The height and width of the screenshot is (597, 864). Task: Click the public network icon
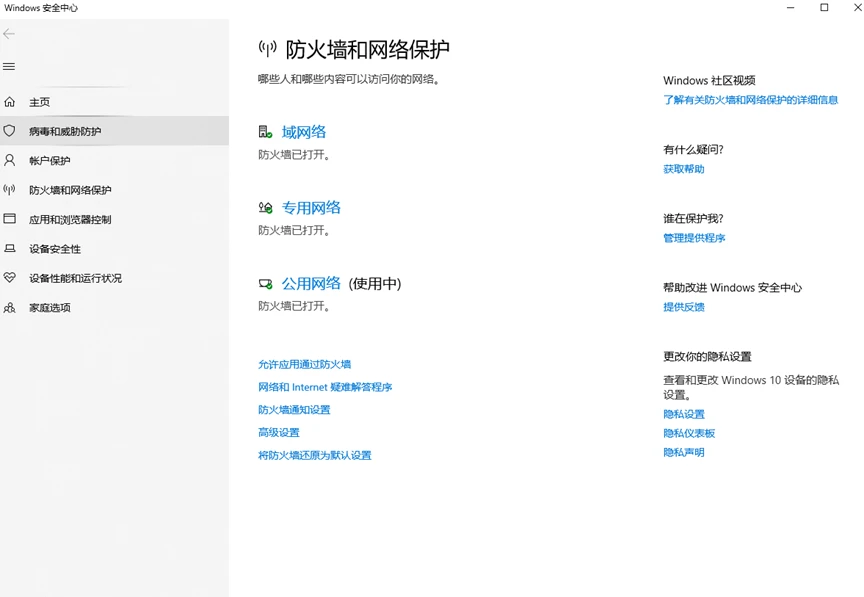tap(265, 284)
